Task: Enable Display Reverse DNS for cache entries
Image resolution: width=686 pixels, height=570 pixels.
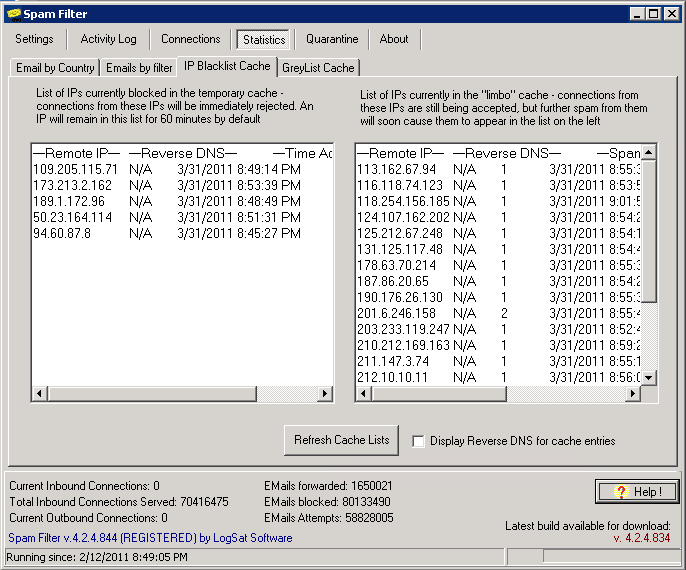Action: [x=419, y=441]
